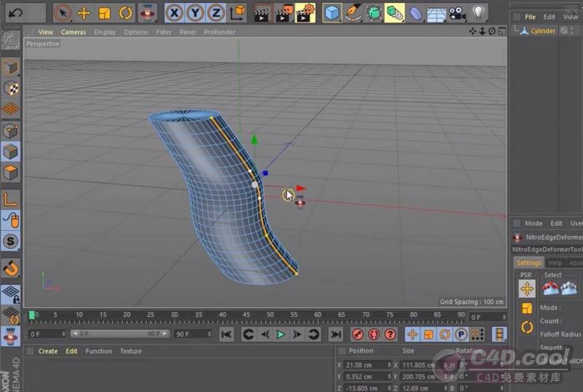
Task: Switch the coordinate system icon
Action: coord(238,13)
